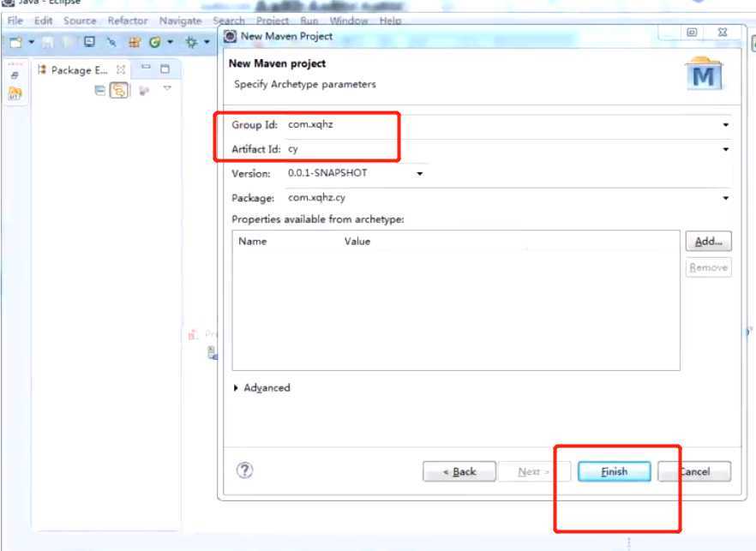Open the File menu
Screen dimensions: 756x551
pos(15,21)
